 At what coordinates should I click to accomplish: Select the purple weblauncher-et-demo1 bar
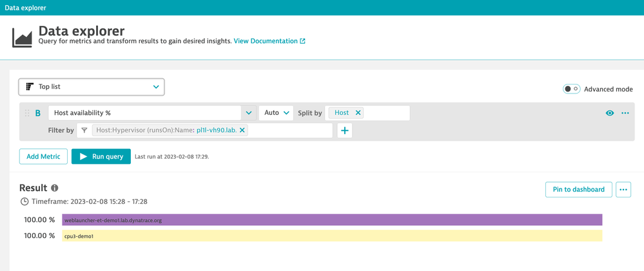(332, 220)
